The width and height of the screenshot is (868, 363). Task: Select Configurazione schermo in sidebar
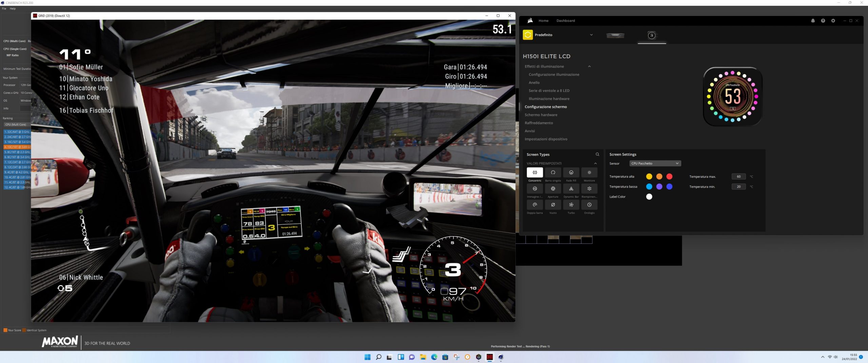[546, 107]
